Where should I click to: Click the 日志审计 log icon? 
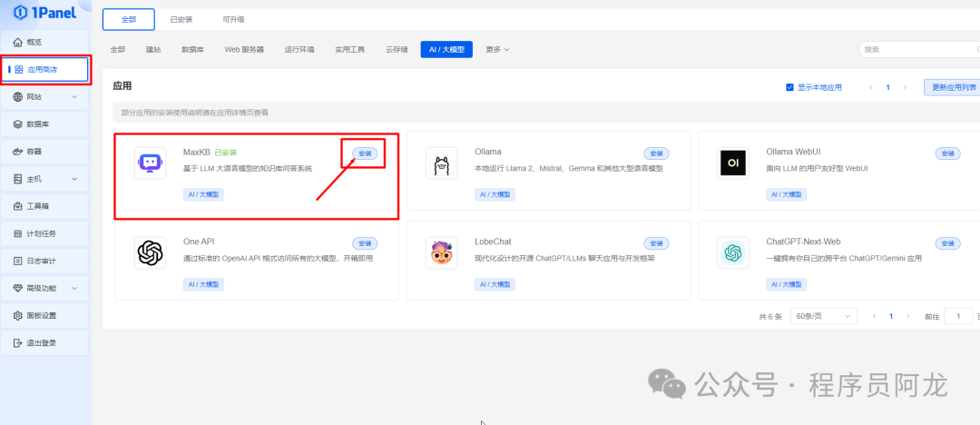(x=17, y=261)
